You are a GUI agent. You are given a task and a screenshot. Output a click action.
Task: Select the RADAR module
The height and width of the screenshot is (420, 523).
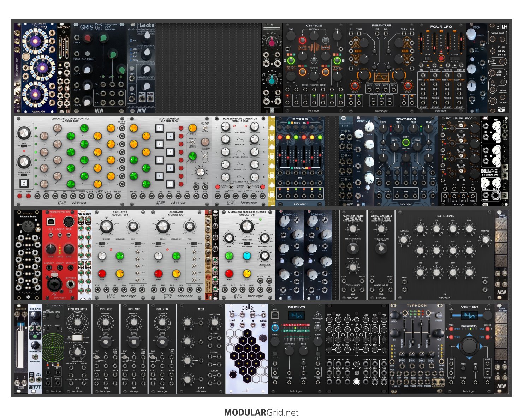point(53,348)
